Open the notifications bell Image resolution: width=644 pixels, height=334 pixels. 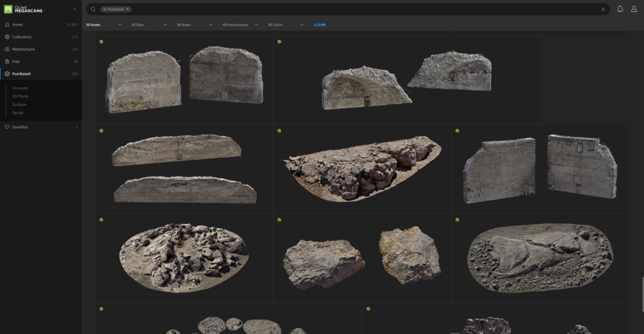(x=620, y=9)
